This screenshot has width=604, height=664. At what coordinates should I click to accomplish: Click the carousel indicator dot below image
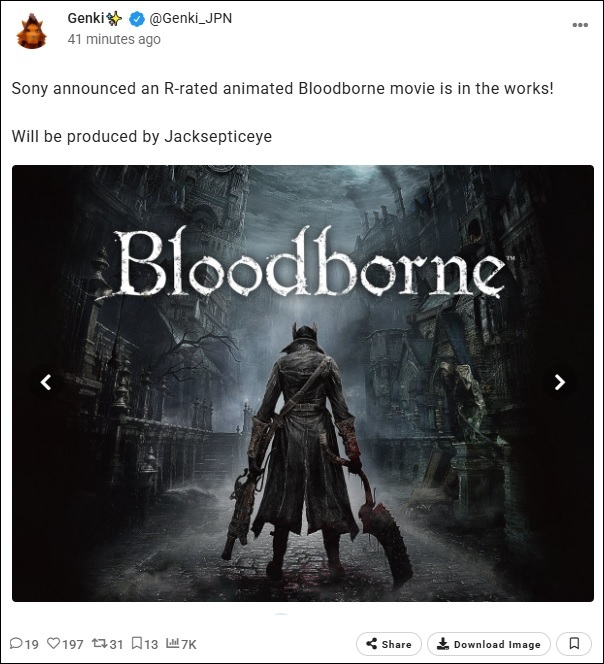pyautogui.click(x=281, y=613)
